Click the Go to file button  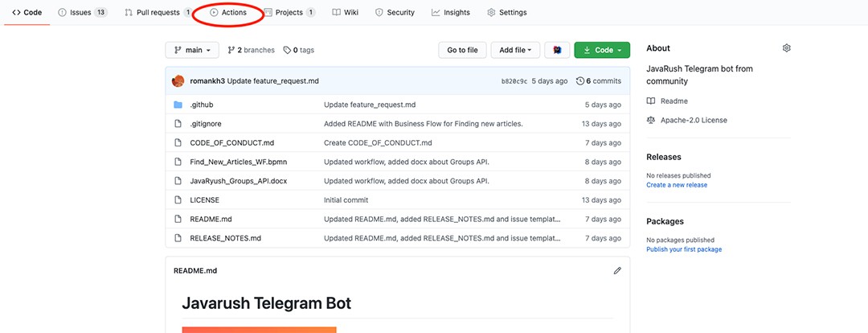coord(462,50)
